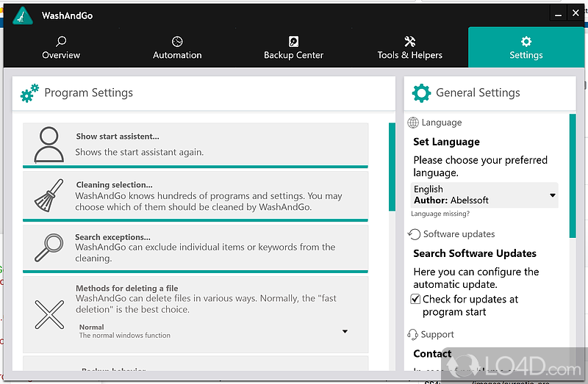This screenshot has height=384, width=588.
Task: Open the Search exceptions option
Action: tap(196, 247)
